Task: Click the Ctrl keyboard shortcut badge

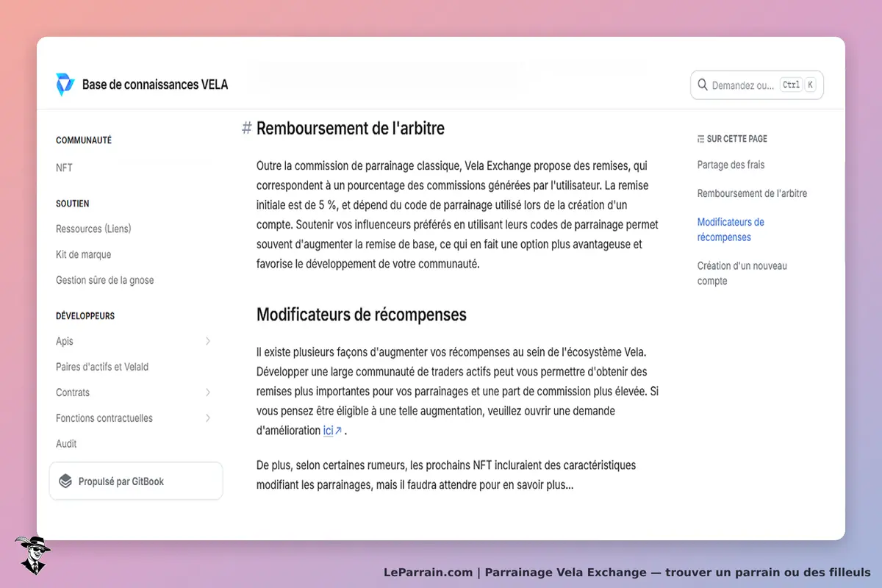Action: pyautogui.click(x=791, y=85)
